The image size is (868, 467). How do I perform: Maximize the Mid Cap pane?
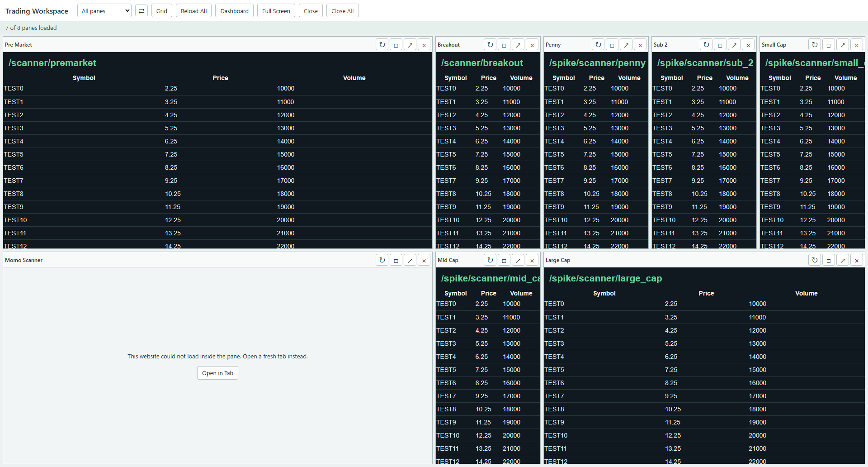[x=504, y=260]
